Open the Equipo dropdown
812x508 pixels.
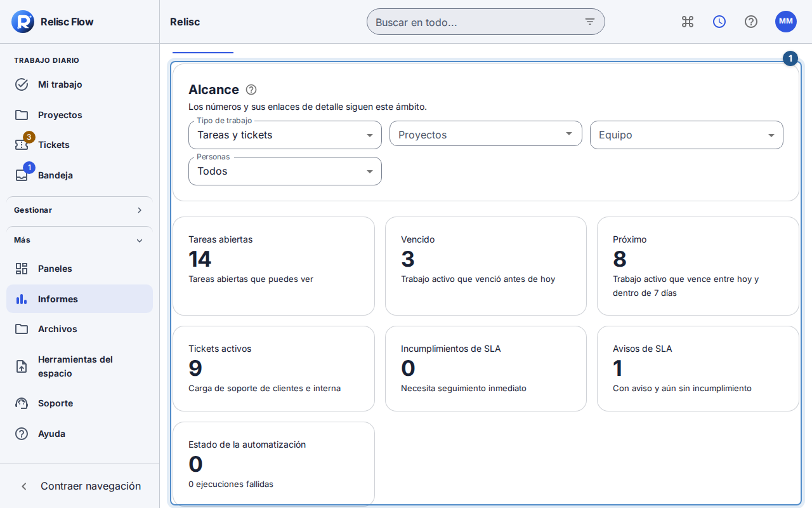pyautogui.click(x=686, y=135)
